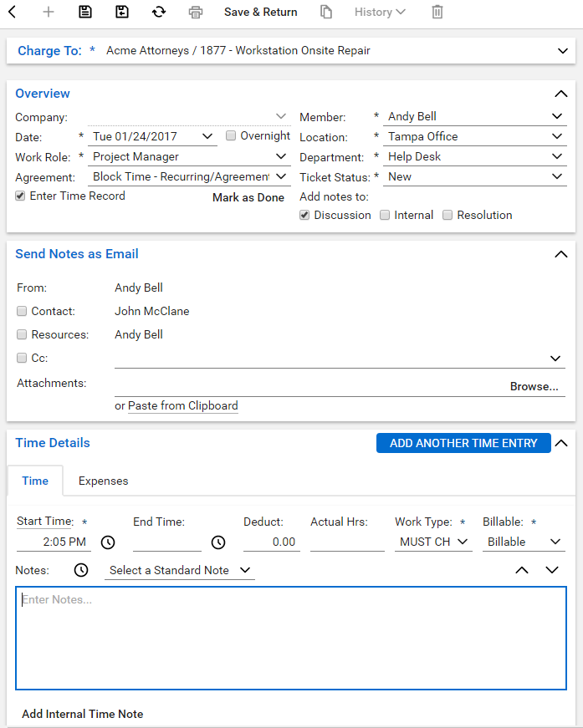Image resolution: width=583 pixels, height=728 pixels.
Task: Click the clock icon beside Notes
Action: point(81,571)
